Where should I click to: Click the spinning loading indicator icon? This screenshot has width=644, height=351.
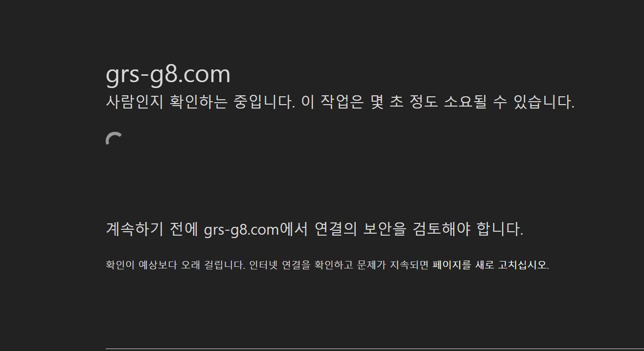(114, 139)
